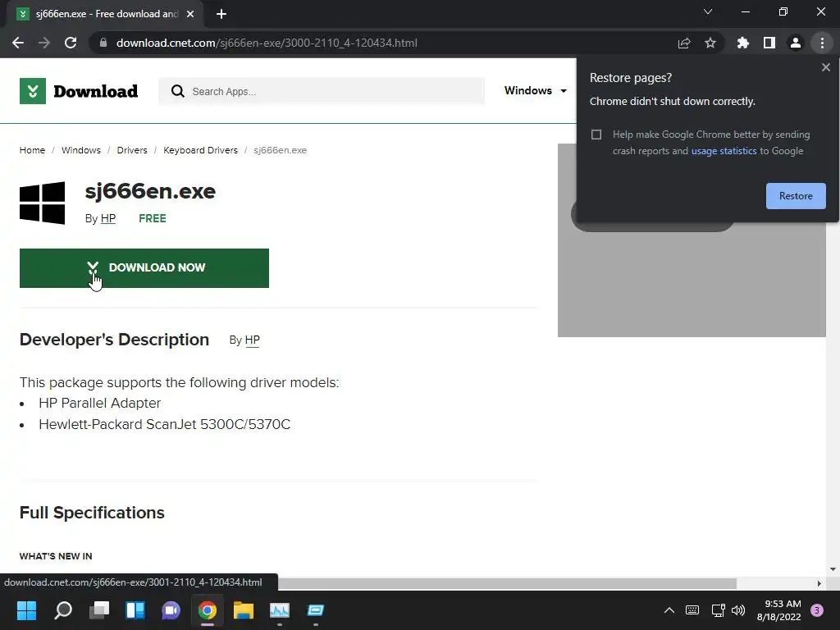The image size is (840, 630).
Task: Click the scroll right arrow
Action: pyautogui.click(x=819, y=583)
